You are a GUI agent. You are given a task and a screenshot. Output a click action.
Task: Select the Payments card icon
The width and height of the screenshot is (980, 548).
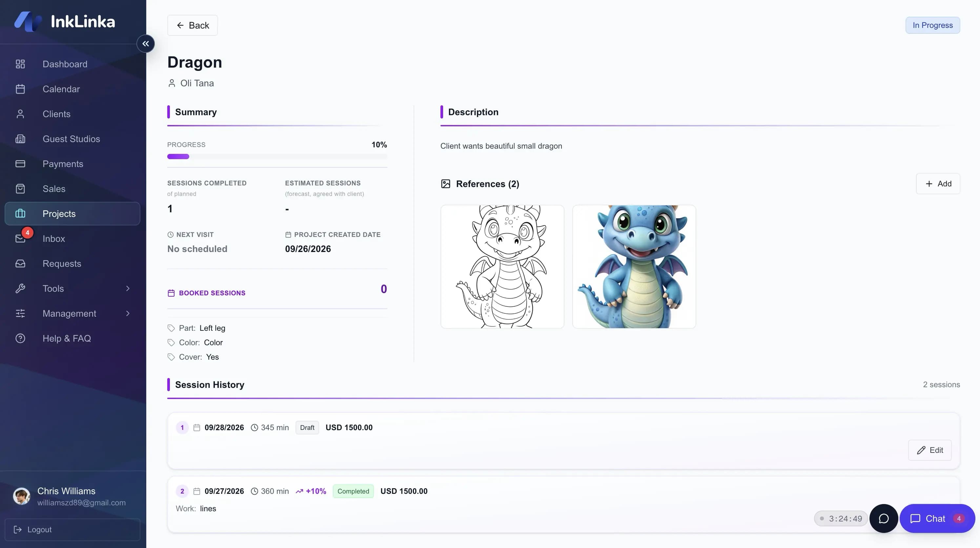pyautogui.click(x=20, y=164)
